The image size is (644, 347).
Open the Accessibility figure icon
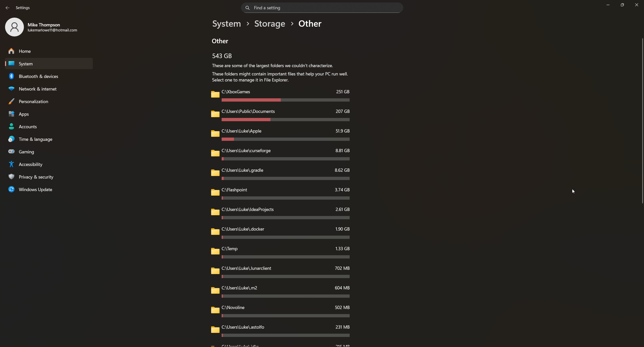pos(11,164)
